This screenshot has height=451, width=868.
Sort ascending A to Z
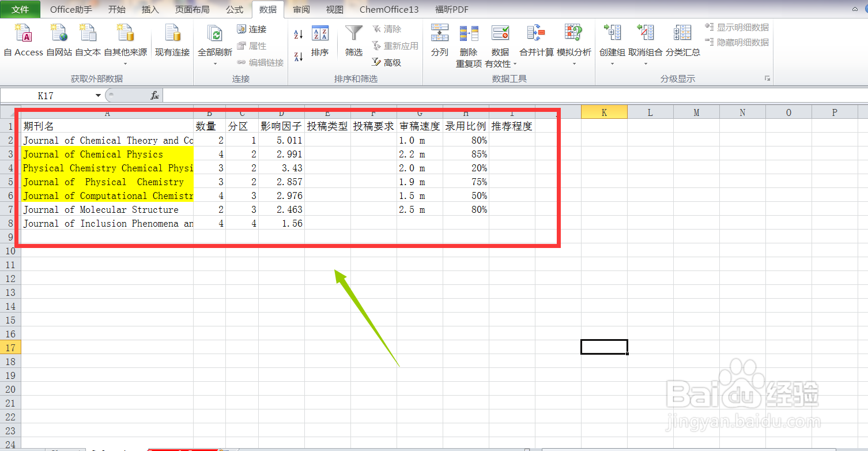(299, 35)
